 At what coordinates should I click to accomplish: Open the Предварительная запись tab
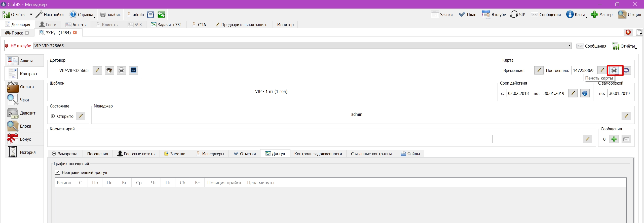pyautogui.click(x=241, y=25)
